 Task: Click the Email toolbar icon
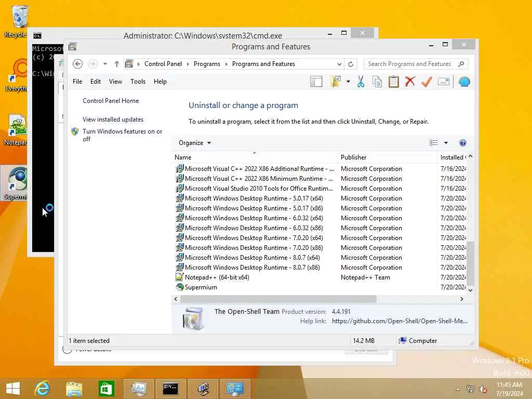pos(444,82)
